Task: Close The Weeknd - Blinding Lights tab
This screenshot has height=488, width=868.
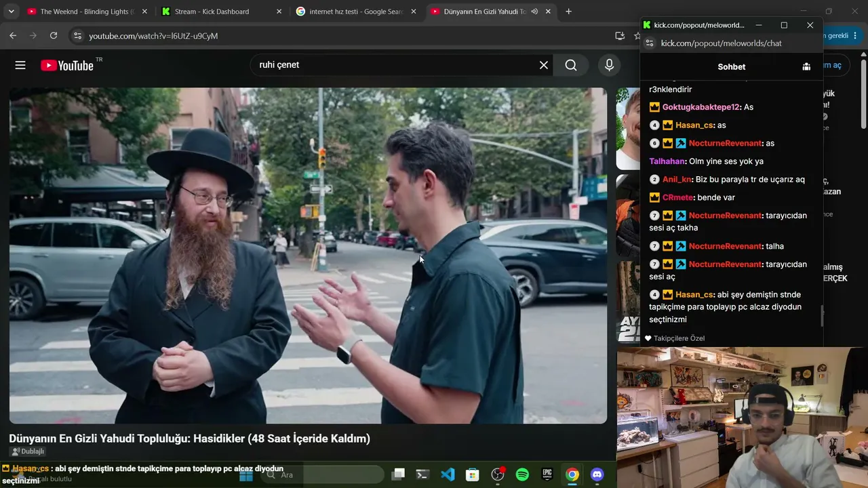Action: (x=144, y=12)
